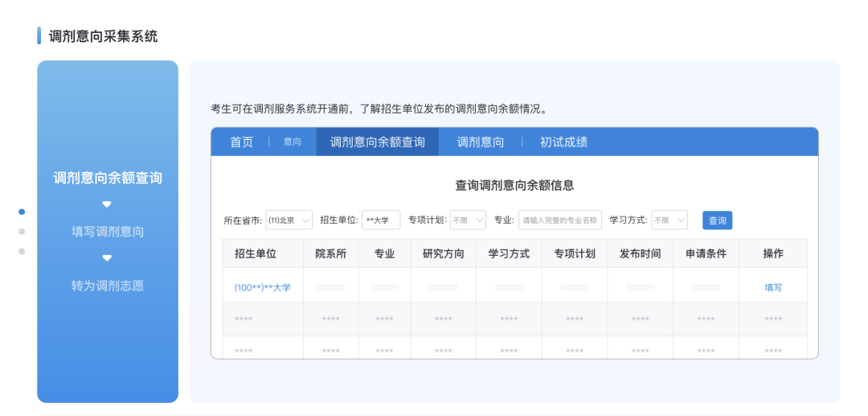Select 填写调剂意向 step in left panel
Screen dimensions: 868x416
click(108, 232)
